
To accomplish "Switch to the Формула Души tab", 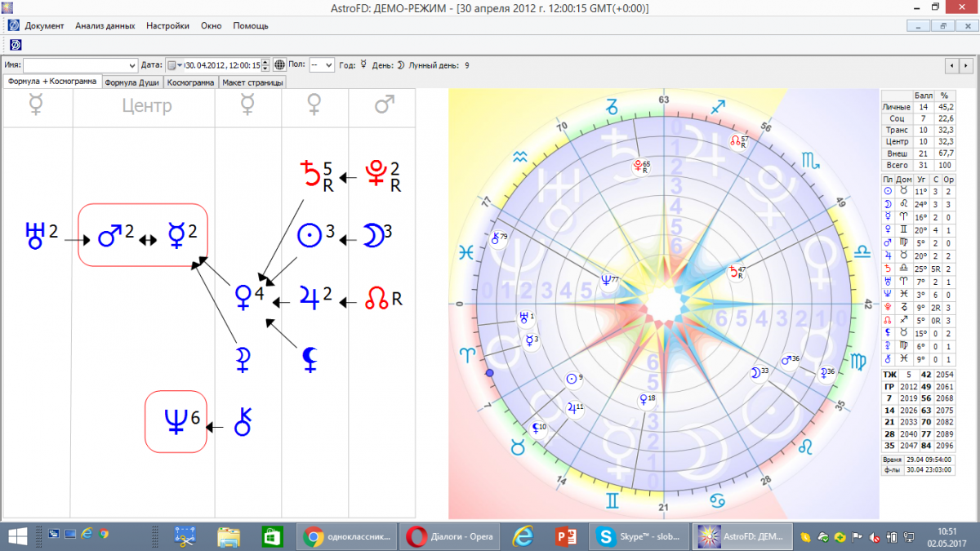I will (132, 82).
